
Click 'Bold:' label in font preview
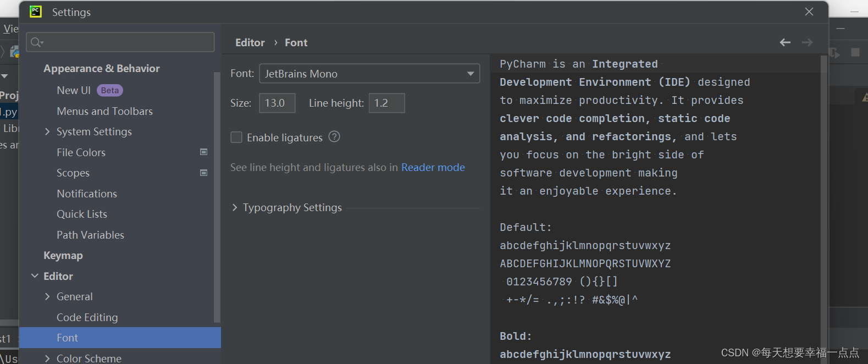[516, 336]
